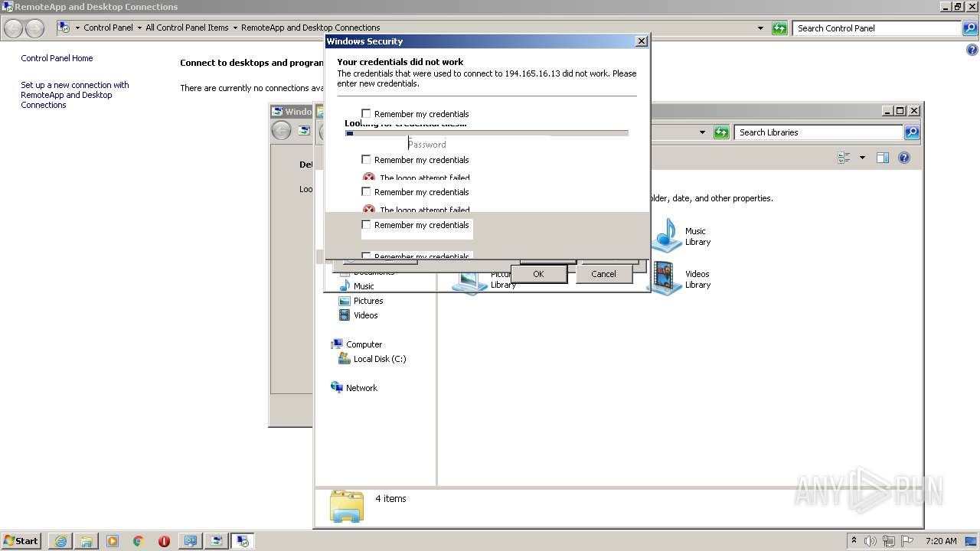The height and width of the screenshot is (551, 980).
Task: Click the back arrow of the hidden 'Windo' window
Action: (281, 131)
